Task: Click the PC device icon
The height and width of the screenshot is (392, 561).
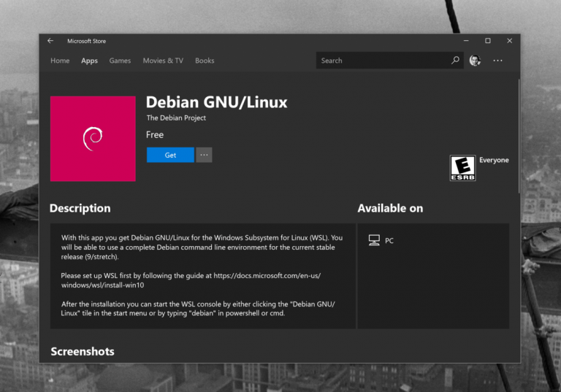Action: click(x=374, y=240)
